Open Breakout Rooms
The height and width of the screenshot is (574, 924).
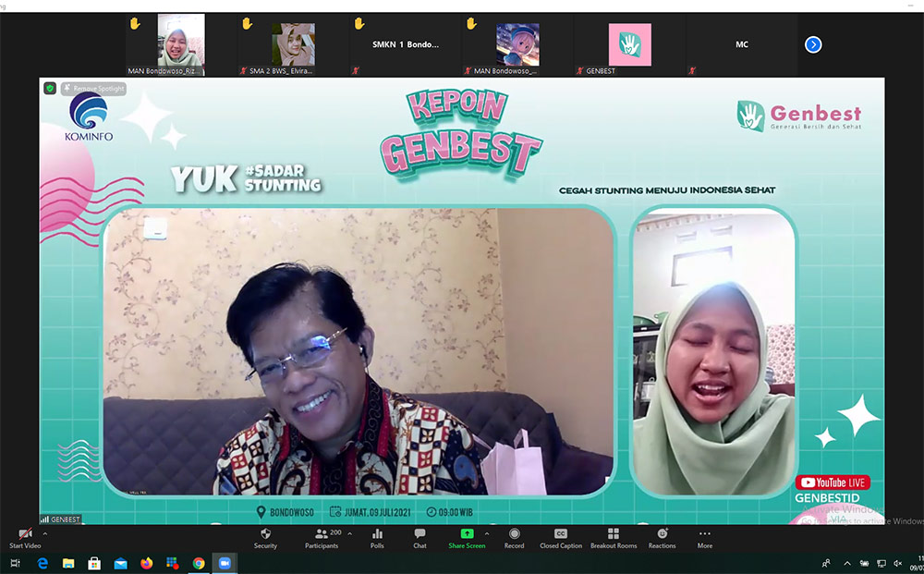click(x=614, y=538)
